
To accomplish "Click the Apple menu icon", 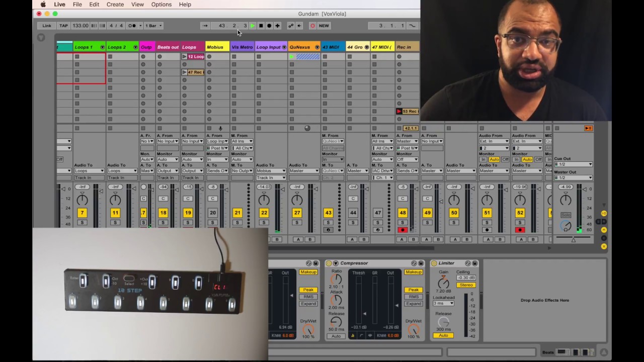I will tap(43, 5).
